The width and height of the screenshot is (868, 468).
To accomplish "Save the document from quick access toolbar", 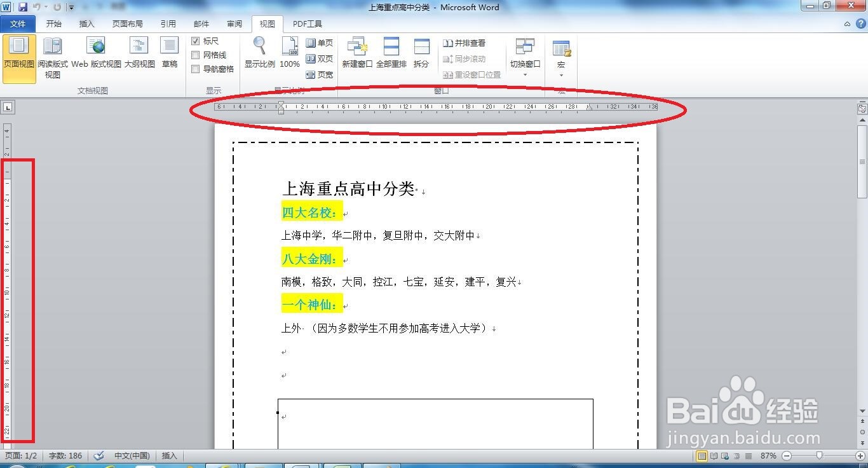I will [23, 7].
